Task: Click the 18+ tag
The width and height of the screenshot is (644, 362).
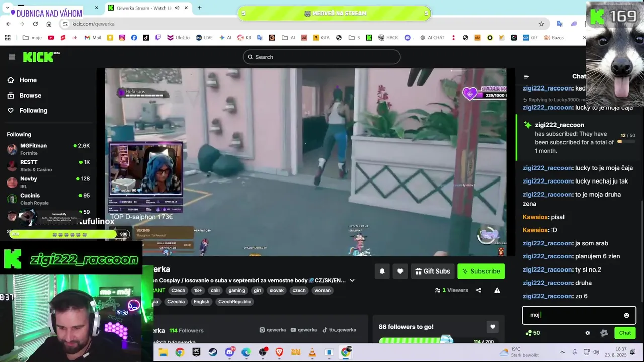Action: 198,290
